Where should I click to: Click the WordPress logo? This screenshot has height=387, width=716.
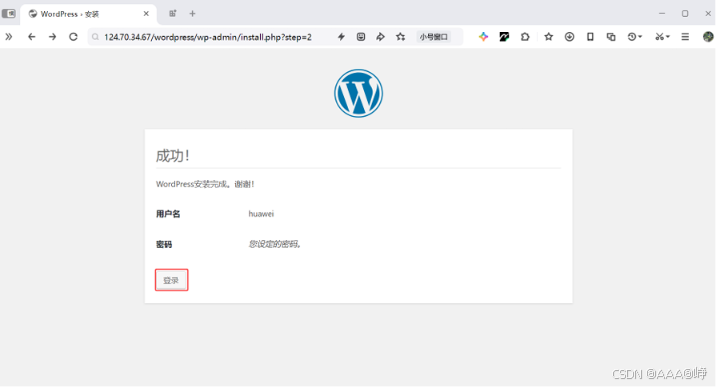point(358,93)
